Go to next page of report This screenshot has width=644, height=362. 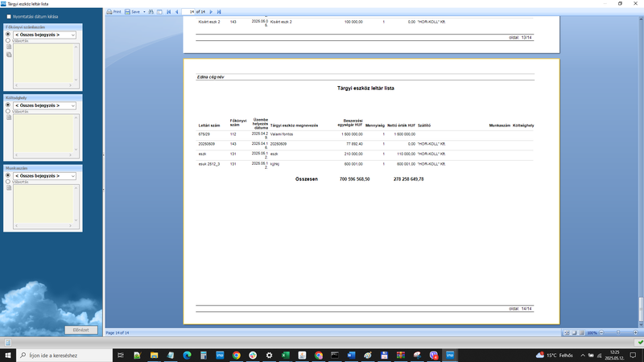[x=211, y=12]
